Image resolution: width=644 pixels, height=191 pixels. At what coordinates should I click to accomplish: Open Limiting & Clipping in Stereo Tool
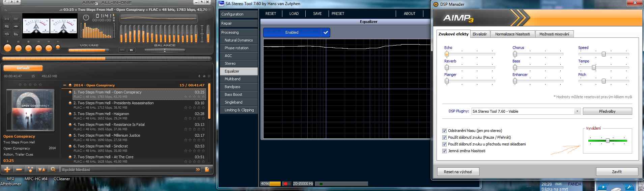click(x=239, y=110)
